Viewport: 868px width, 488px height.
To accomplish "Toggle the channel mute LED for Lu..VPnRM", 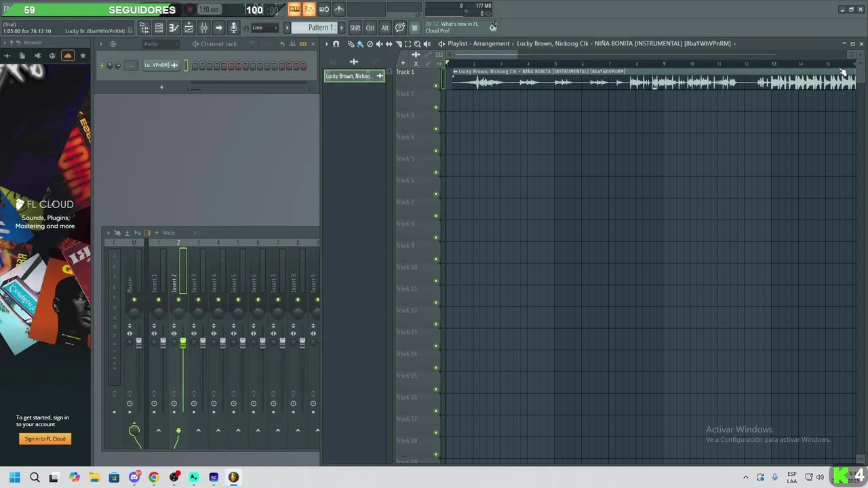I will pyautogui.click(x=102, y=66).
